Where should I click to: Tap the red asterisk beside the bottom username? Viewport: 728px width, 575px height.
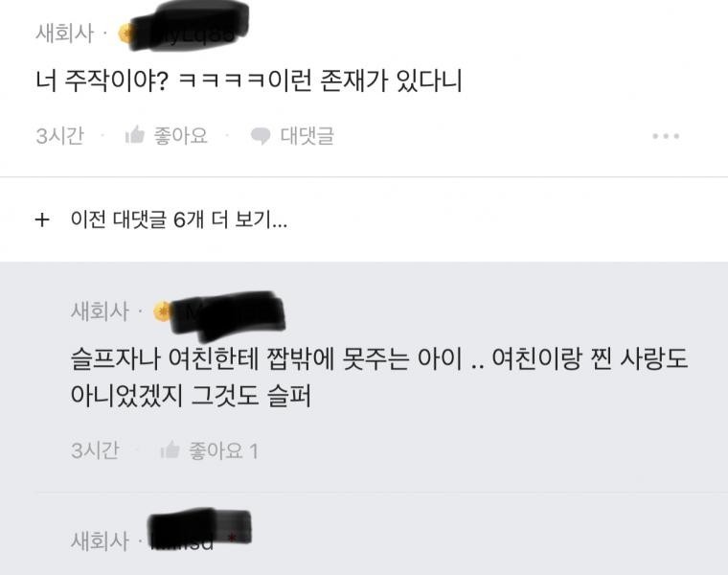point(233,538)
